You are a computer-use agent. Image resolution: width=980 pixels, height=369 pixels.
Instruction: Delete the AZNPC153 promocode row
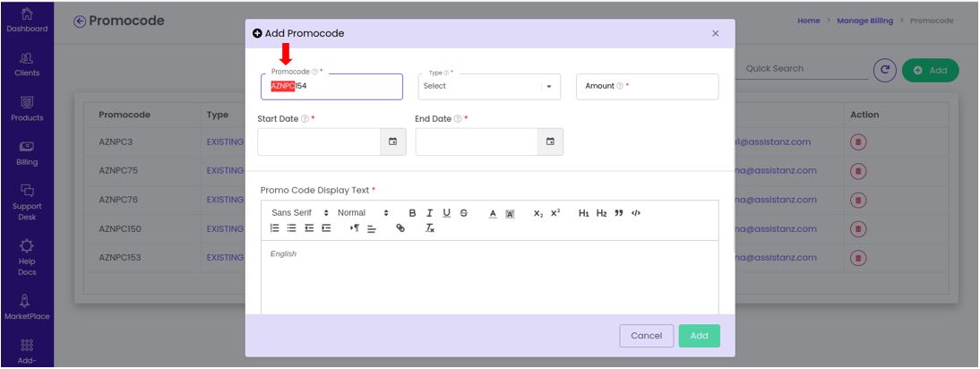858,258
